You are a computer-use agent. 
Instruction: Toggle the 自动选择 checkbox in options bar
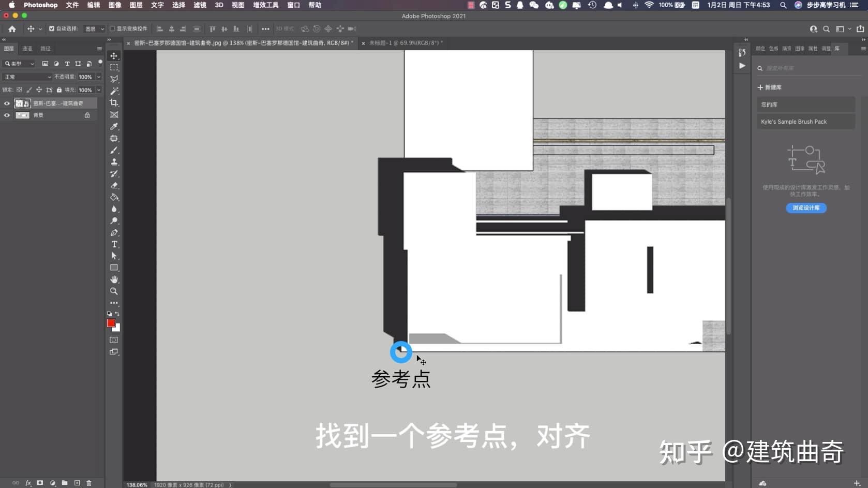tap(51, 29)
